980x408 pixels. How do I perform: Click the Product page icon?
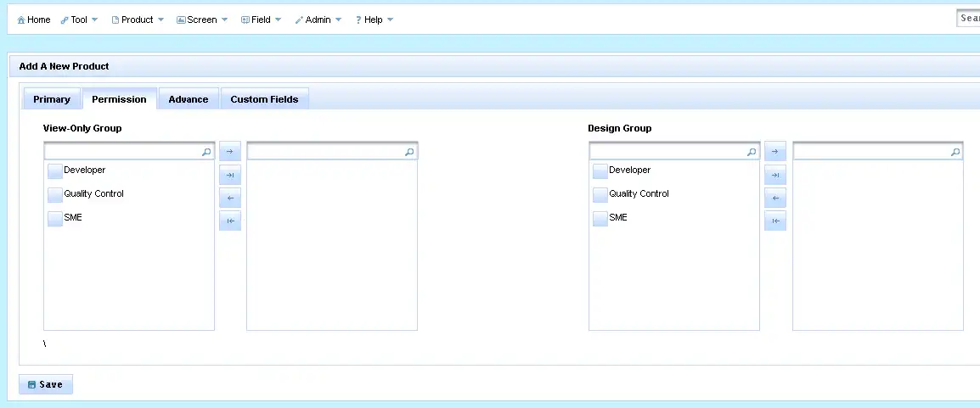(x=115, y=20)
